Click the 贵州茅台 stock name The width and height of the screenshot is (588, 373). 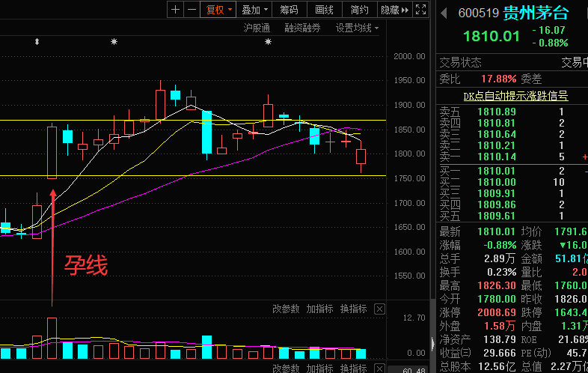tap(536, 13)
